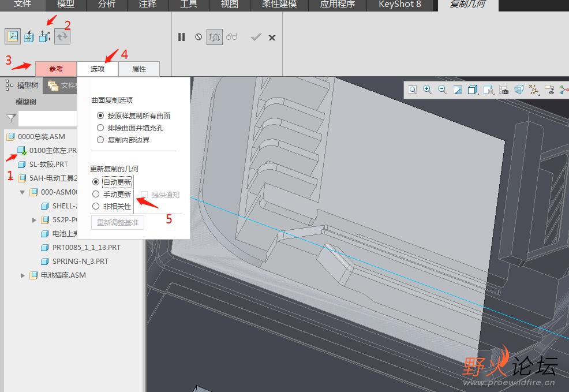
Task: Switch to the 属性 tab
Action: (x=139, y=69)
